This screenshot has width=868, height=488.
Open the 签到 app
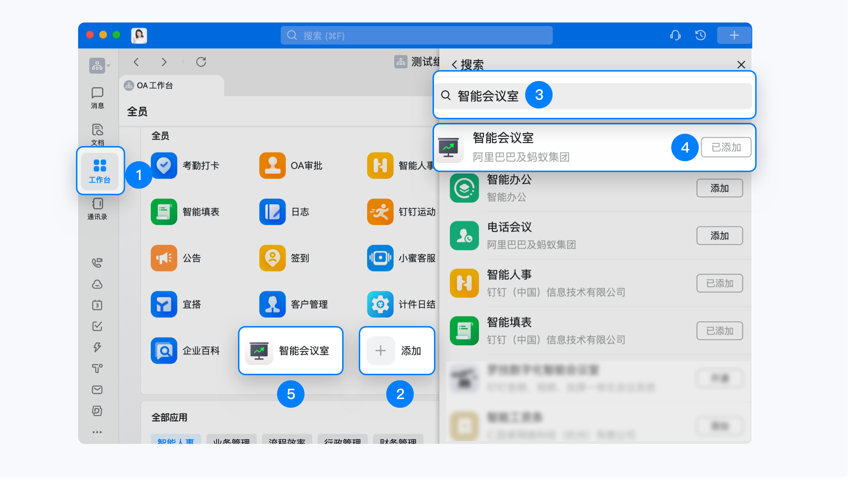(284, 258)
